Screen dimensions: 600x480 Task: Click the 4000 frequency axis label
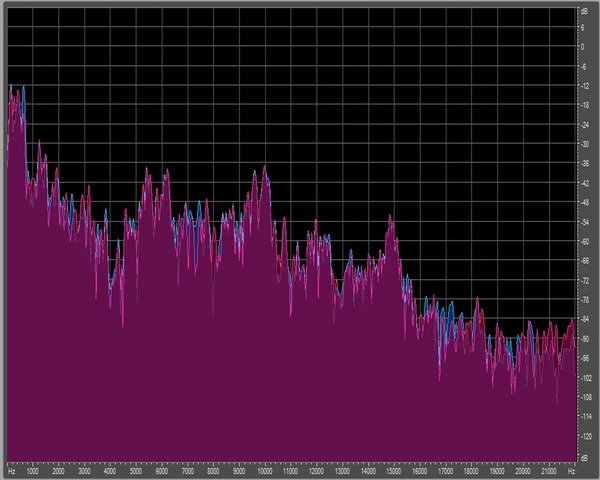coord(110,471)
